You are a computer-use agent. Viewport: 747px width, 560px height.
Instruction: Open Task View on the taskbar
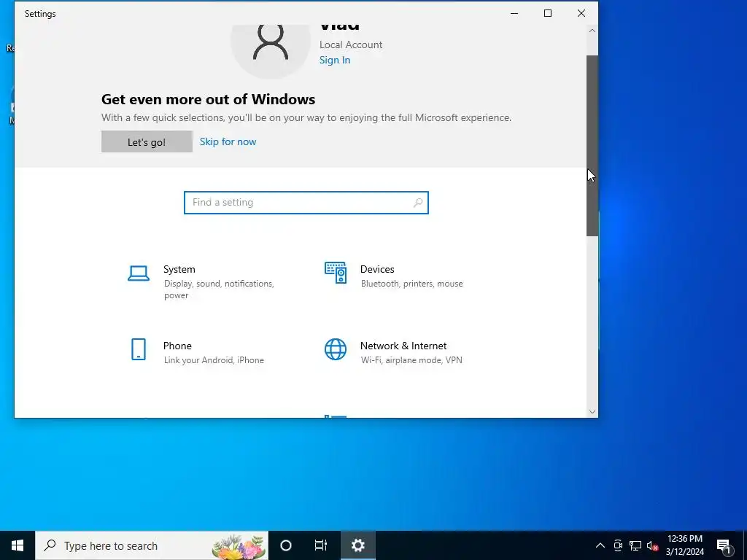point(321,545)
